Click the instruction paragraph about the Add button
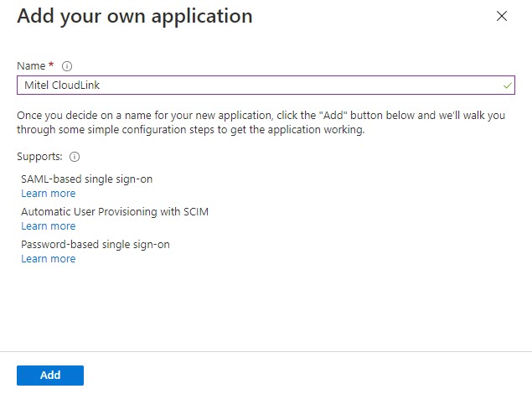 click(261, 122)
